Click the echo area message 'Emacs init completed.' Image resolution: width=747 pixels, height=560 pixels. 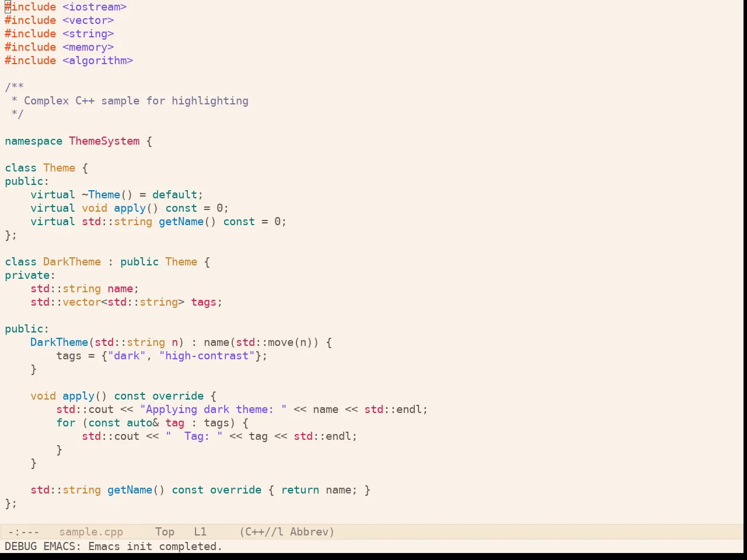155,547
